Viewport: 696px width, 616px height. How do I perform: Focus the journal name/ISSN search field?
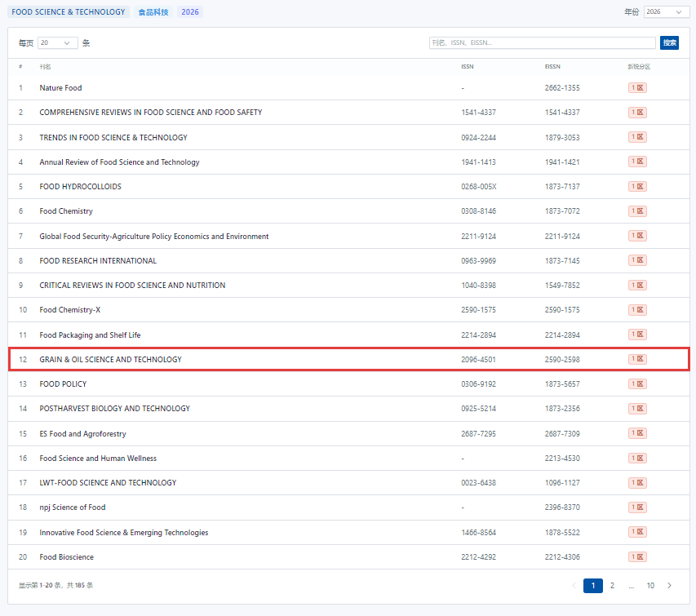[x=542, y=43]
